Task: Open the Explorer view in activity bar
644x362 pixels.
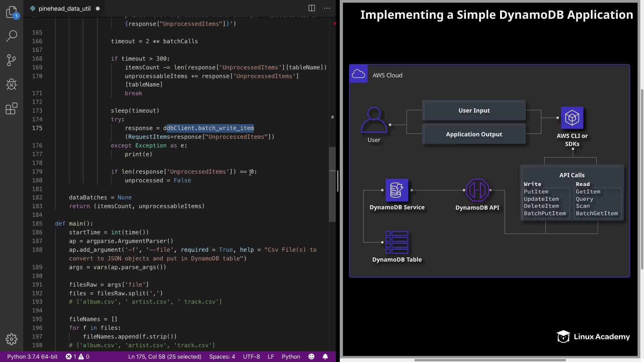Action: point(11,12)
